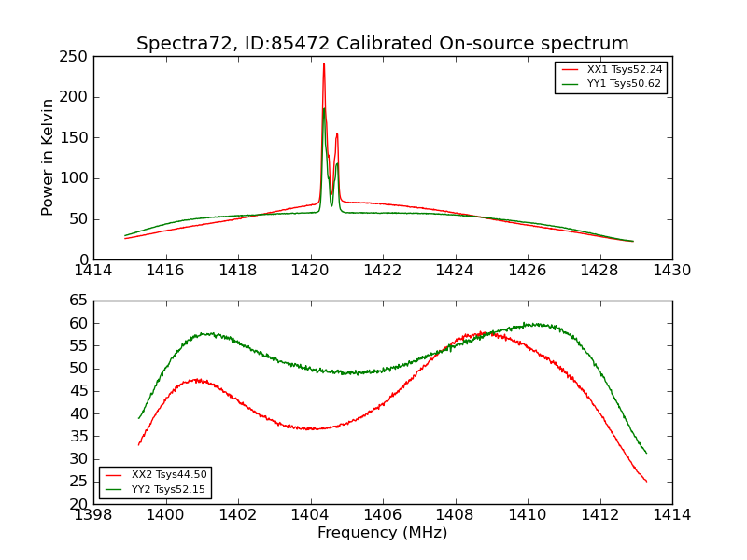The height and width of the screenshot is (560, 747).
Task: Click the y-axis tick label 45 in bottom plot
Action: (x=79, y=391)
